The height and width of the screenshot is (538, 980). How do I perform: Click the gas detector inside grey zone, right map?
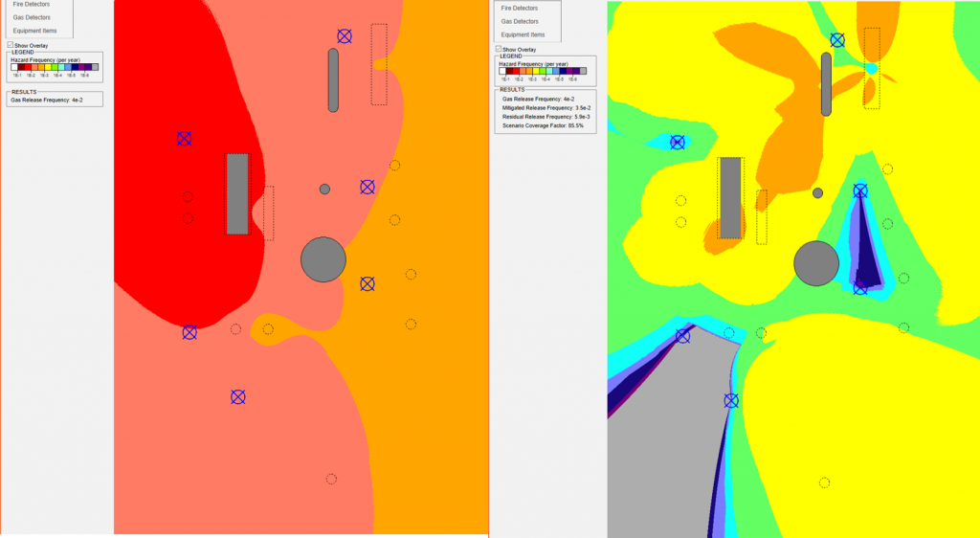point(731,400)
